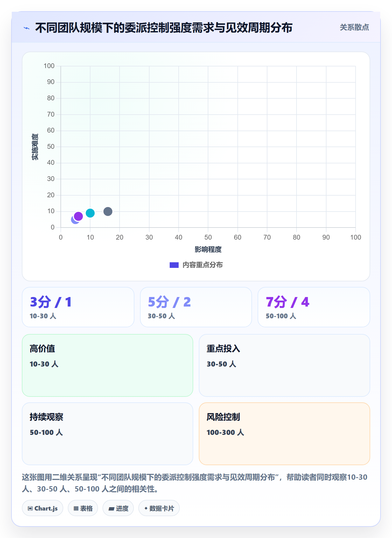Open the 3分 / 1 stat card

(x=78, y=307)
